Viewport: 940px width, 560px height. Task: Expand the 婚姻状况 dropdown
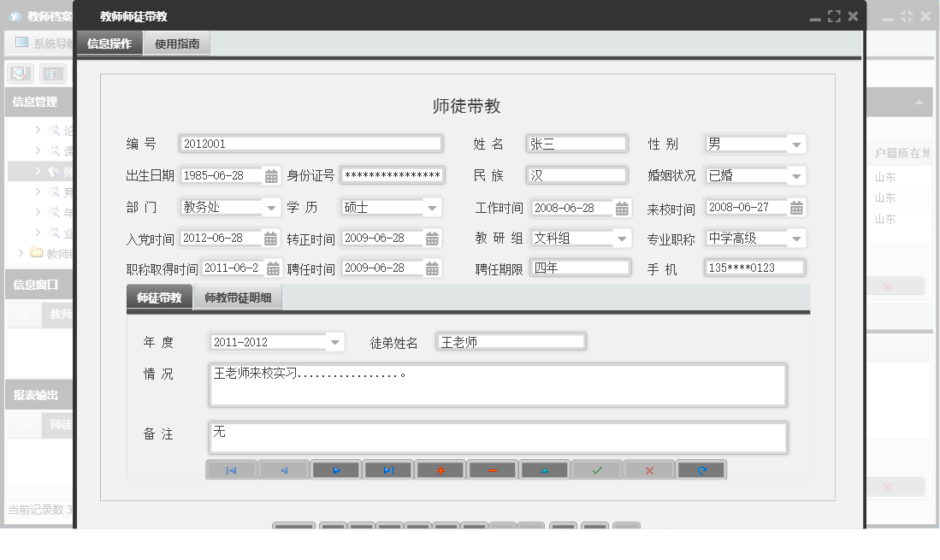click(796, 176)
